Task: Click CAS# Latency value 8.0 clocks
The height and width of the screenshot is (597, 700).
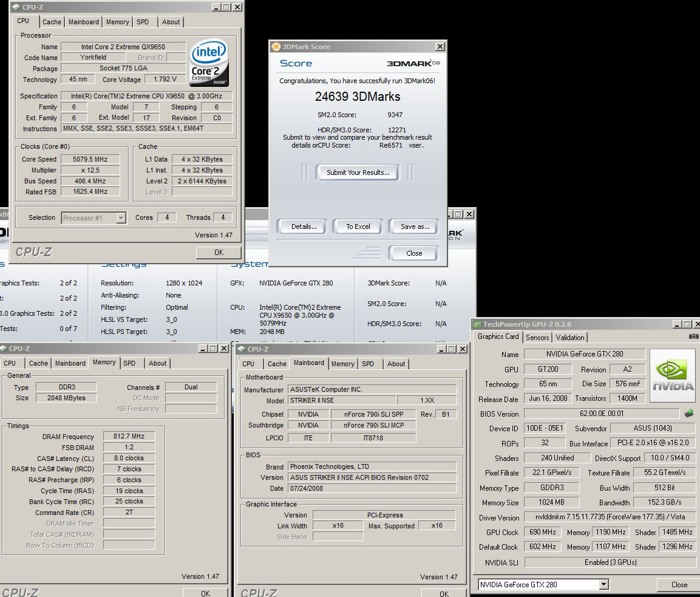Action: [x=129, y=458]
